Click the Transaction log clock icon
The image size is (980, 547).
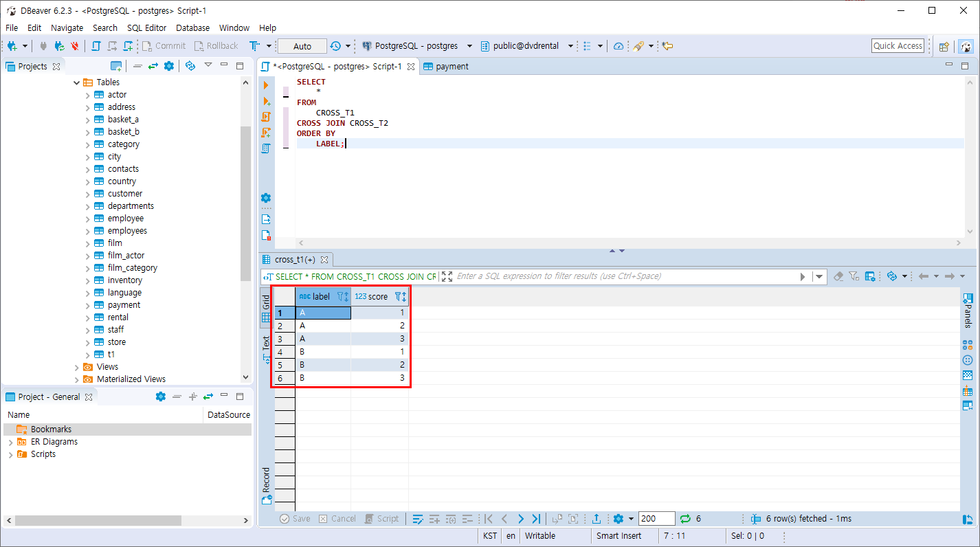point(335,46)
